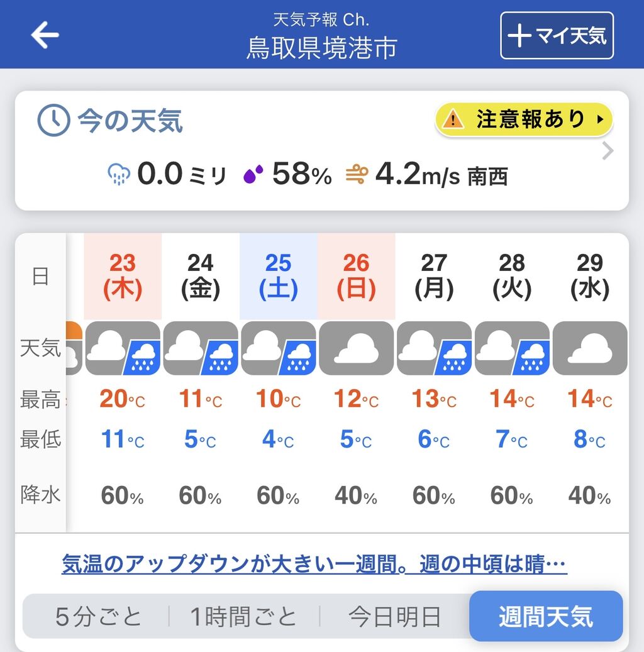Click Tuesday 28 cloudy-rain weather icon
The height and width of the screenshot is (652, 644).
(512, 348)
